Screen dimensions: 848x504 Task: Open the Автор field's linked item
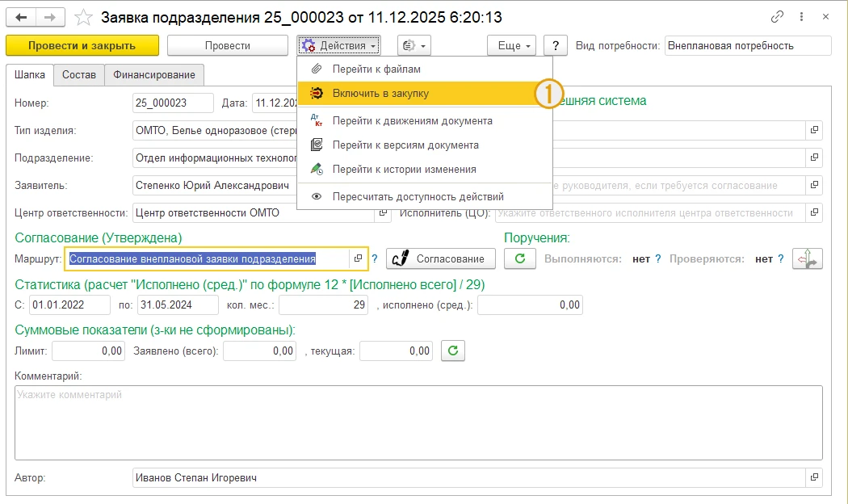(x=814, y=477)
